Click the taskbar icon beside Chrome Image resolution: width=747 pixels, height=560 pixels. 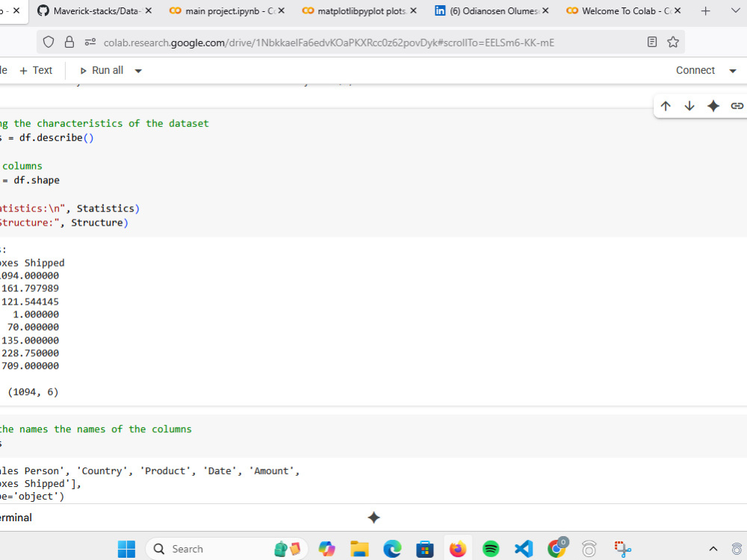[x=589, y=549]
